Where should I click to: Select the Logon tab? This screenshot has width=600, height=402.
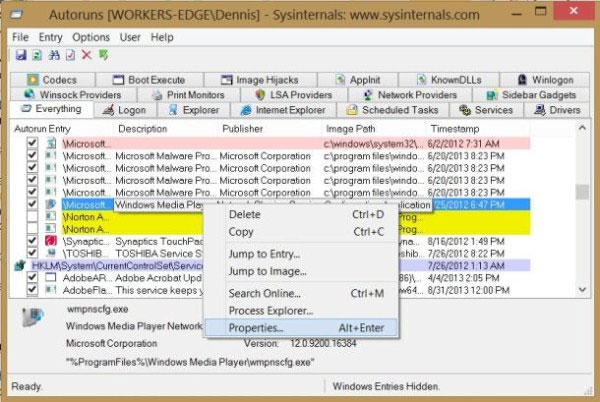point(125,110)
